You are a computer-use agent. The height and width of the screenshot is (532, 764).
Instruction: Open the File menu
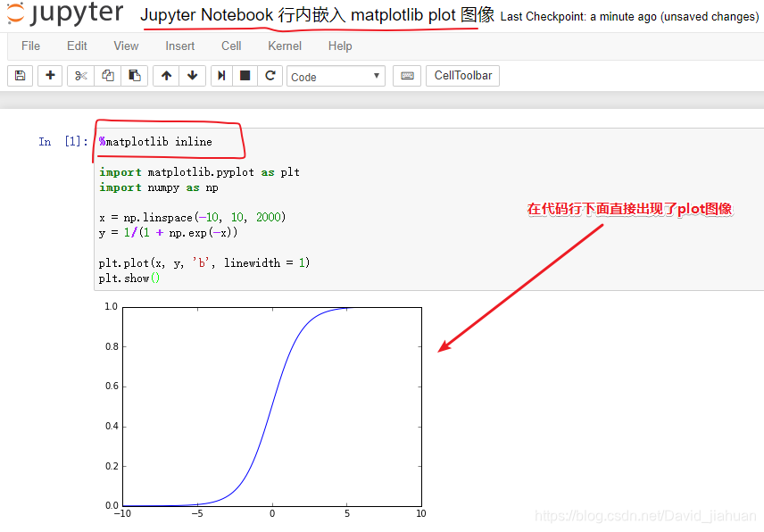[x=30, y=46]
